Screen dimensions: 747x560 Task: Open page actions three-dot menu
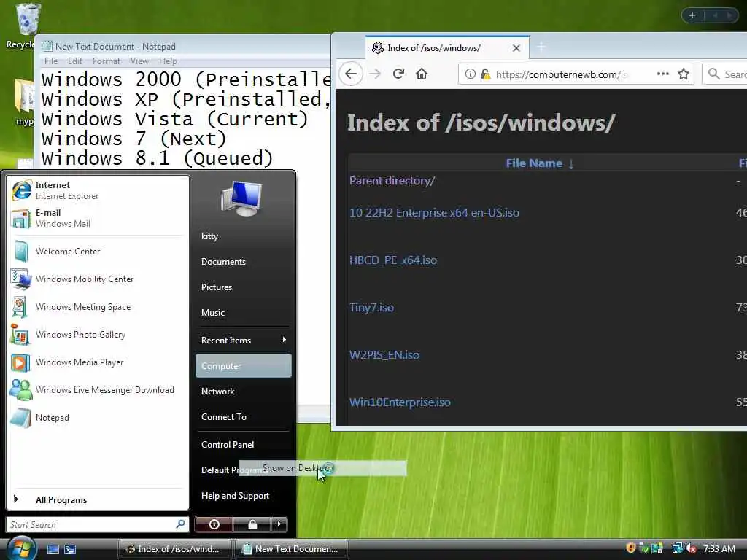coord(662,74)
